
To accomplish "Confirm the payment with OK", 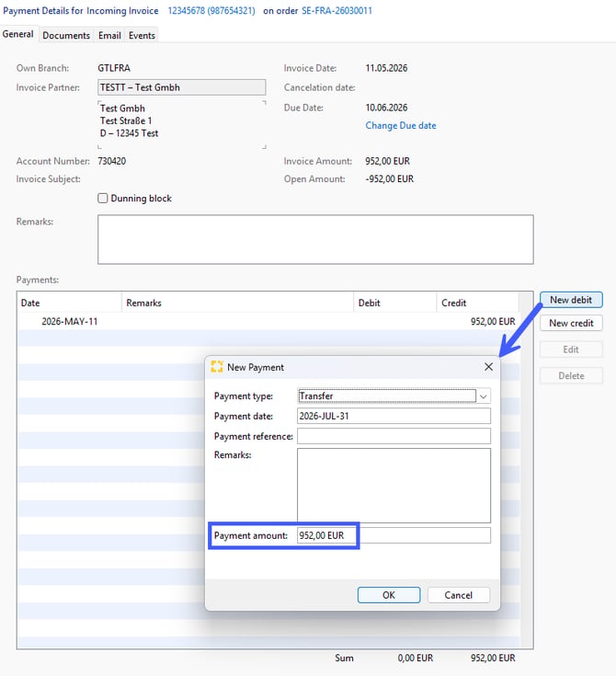I will (389, 595).
